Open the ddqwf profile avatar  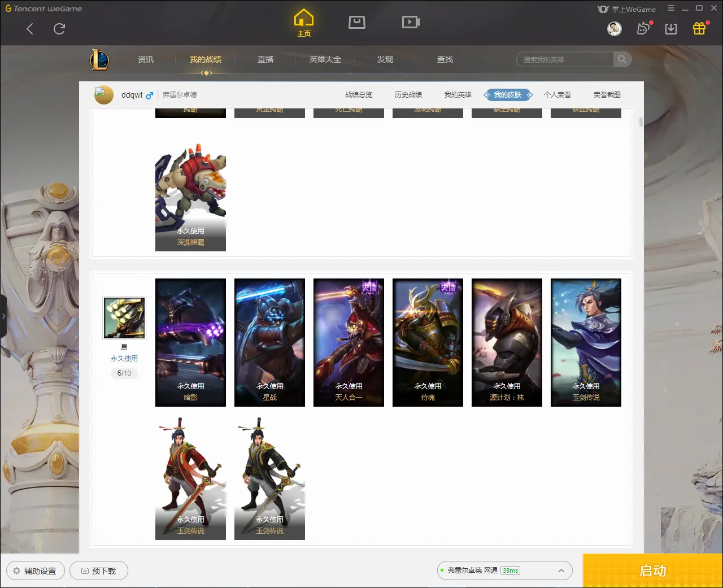(104, 95)
